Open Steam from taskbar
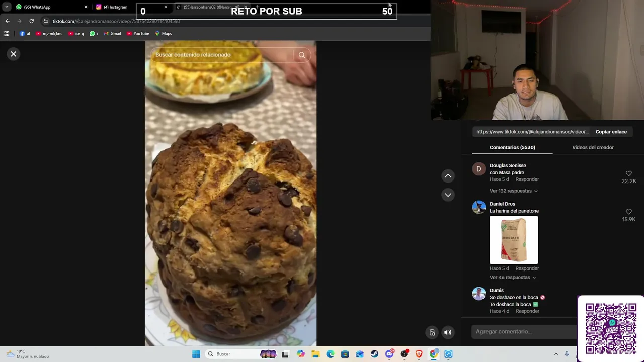 [374, 354]
